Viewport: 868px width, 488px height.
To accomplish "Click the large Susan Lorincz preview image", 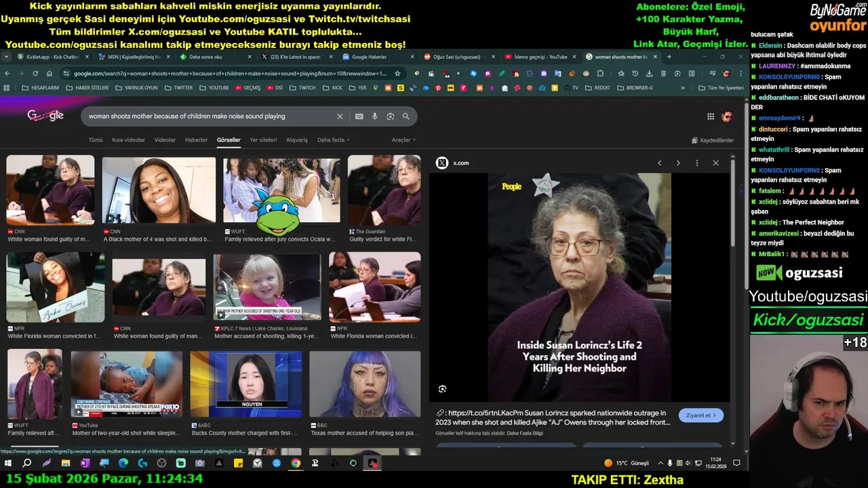I will 579,287.
